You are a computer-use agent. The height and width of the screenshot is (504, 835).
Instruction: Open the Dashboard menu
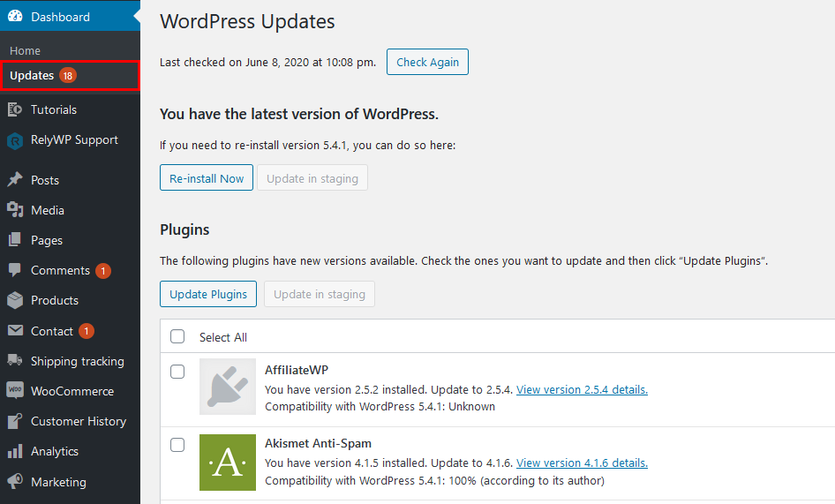(x=70, y=17)
